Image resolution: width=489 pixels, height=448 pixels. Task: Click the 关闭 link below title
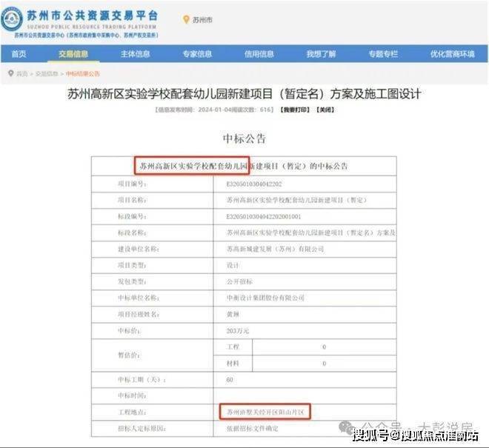(325, 110)
